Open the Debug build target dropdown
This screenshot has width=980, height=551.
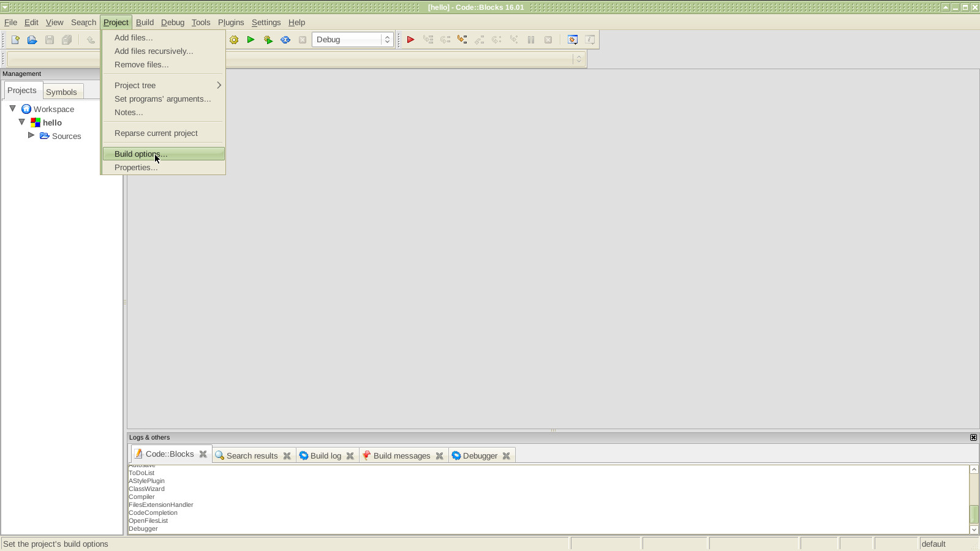point(353,40)
